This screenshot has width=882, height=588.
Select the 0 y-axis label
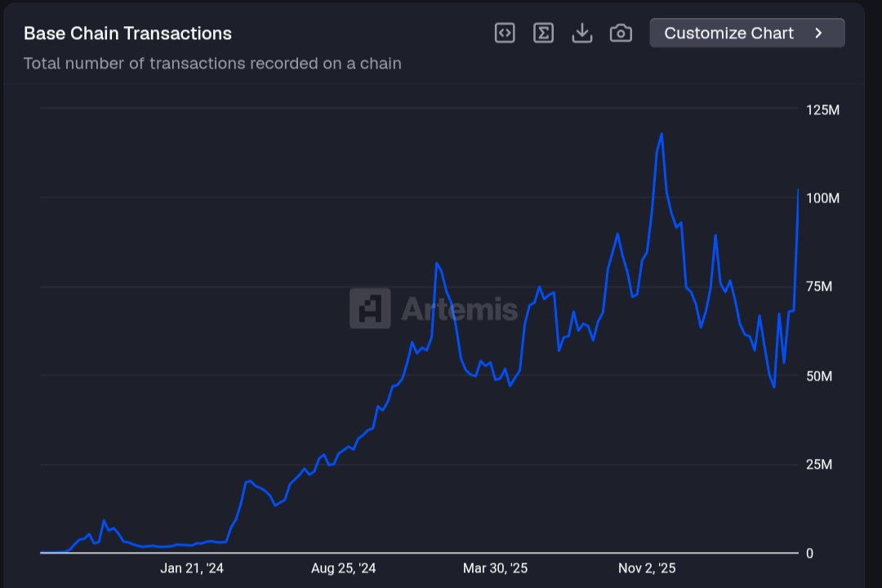click(x=809, y=553)
